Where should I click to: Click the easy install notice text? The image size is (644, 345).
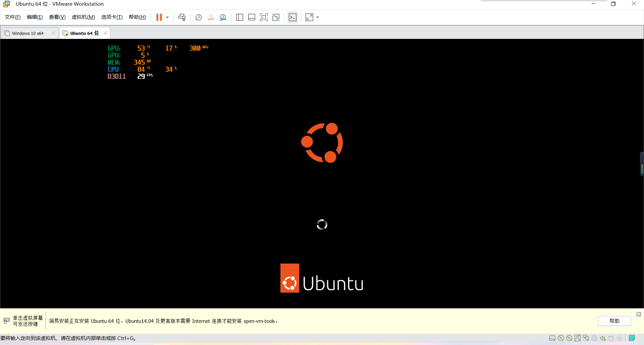163,321
